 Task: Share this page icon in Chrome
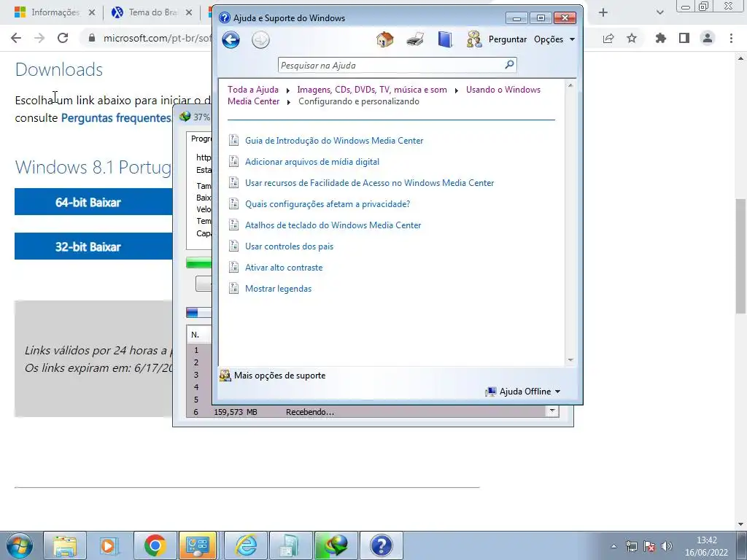coord(608,38)
